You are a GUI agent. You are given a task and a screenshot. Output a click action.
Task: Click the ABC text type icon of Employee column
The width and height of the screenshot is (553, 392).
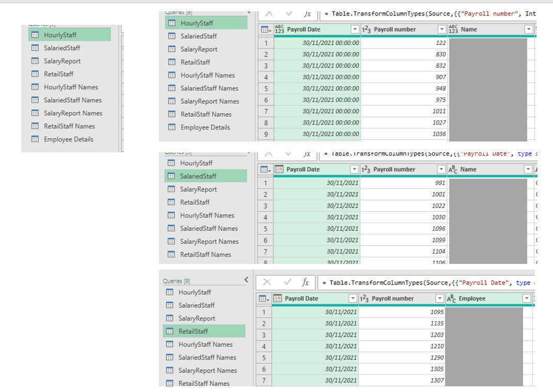[451, 299]
